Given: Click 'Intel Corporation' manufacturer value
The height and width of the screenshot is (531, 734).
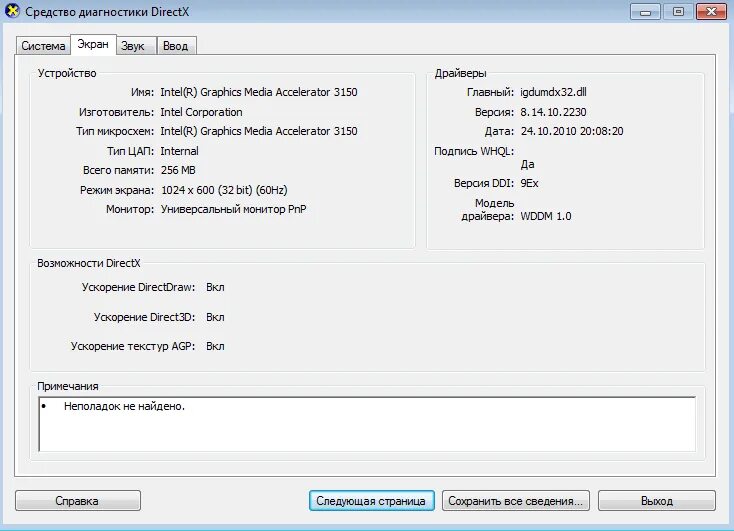Looking at the screenshot, I should (201, 112).
